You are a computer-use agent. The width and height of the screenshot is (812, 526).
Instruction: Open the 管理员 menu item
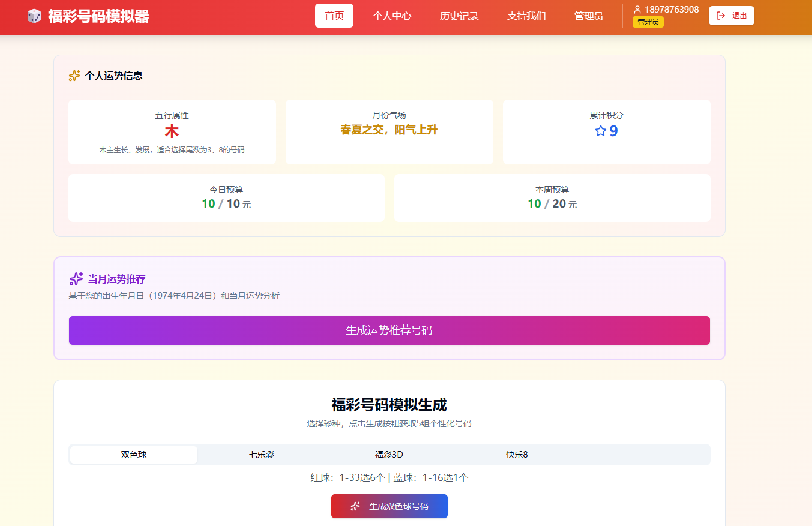point(588,16)
